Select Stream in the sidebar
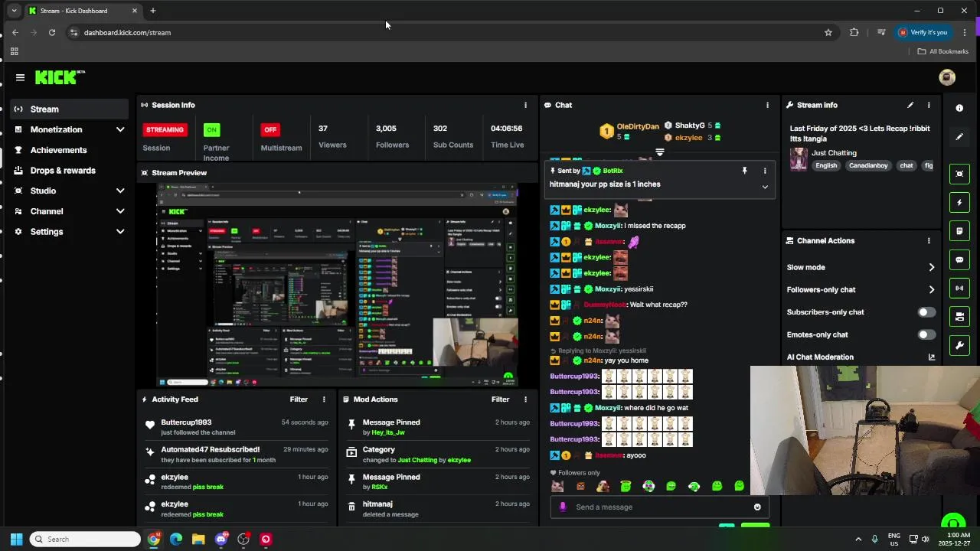The height and width of the screenshot is (551, 980). (x=69, y=109)
